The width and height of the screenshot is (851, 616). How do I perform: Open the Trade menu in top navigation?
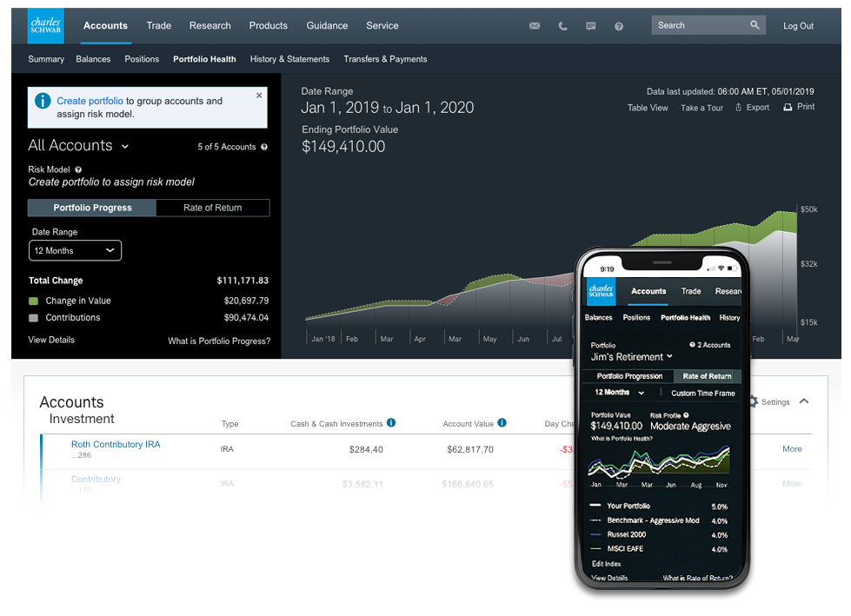click(159, 25)
